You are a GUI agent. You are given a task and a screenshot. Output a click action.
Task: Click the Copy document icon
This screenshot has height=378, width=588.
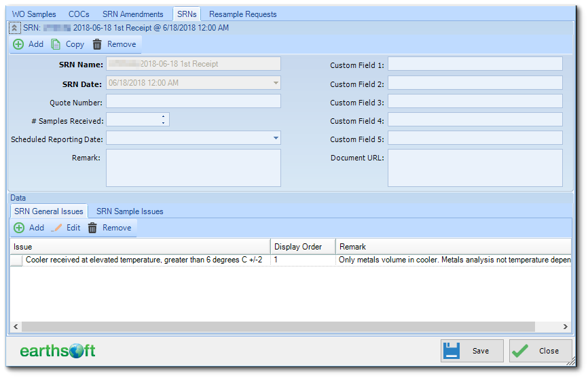coord(56,44)
